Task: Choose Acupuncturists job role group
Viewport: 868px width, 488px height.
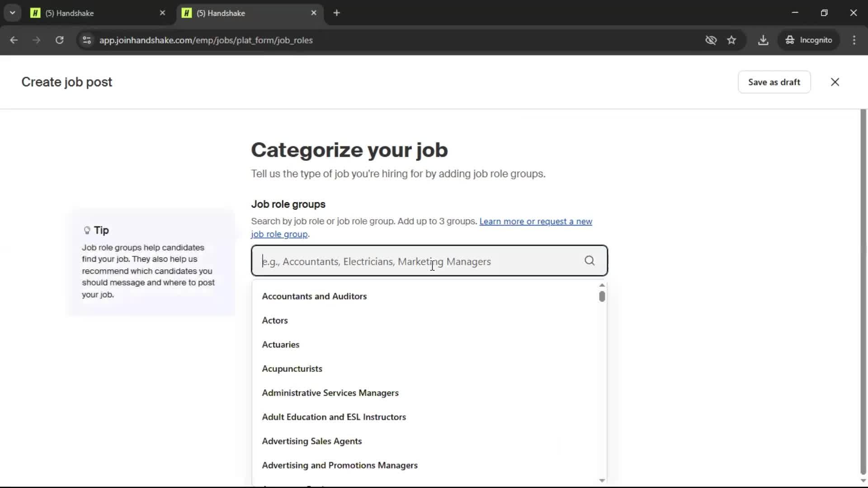Action: [429, 369]
